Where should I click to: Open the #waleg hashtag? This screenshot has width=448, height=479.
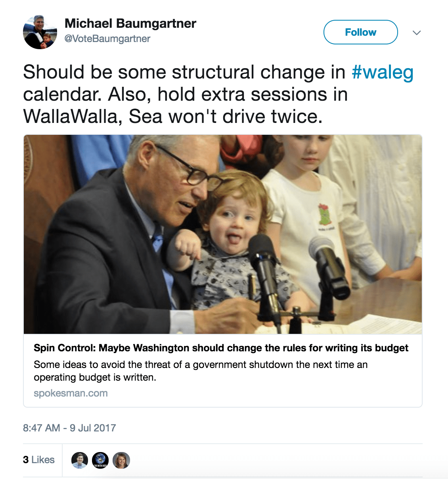[x=383, y=73]
